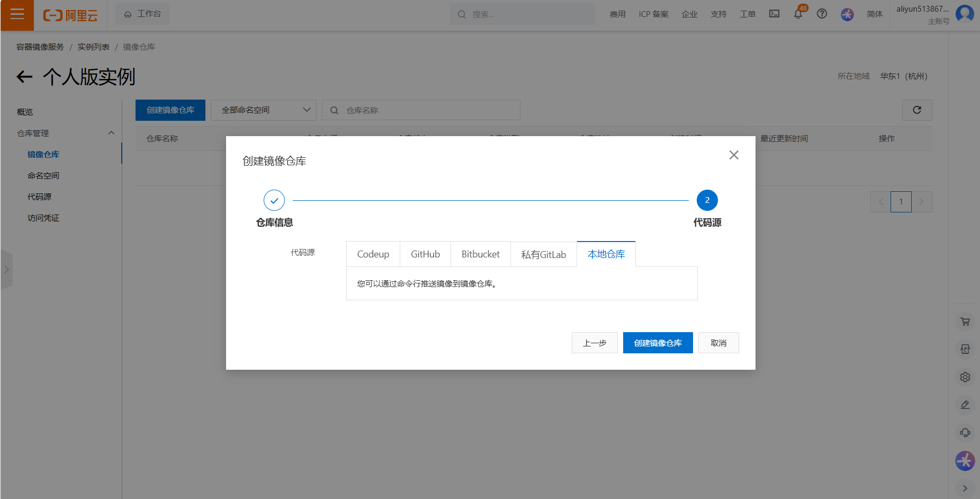Go back with 上一步 button
980x499 pixels.
tap(594, 343)
